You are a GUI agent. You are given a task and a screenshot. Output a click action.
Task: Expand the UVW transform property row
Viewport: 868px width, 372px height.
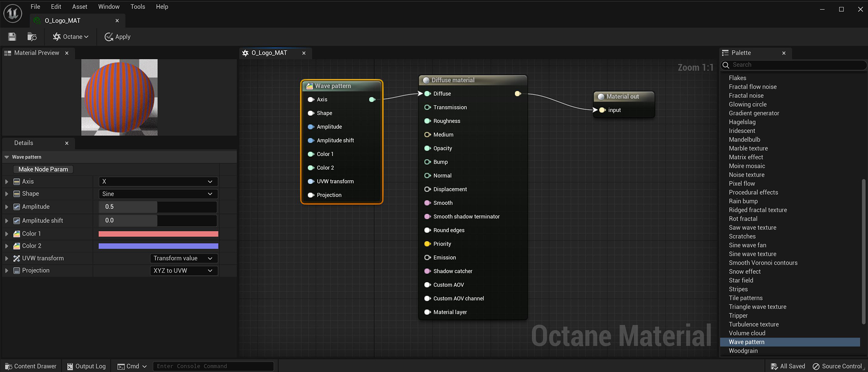coord(7,258)
